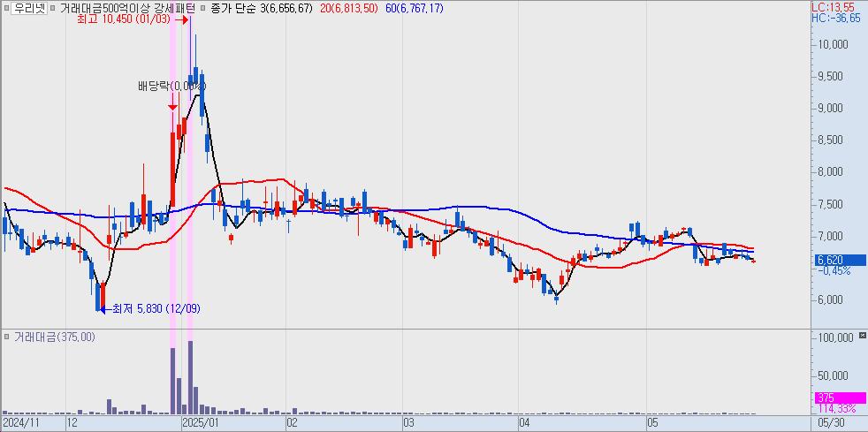Select the 거래대금500억이상 강세패턴 indicator label

pos(126,8)
